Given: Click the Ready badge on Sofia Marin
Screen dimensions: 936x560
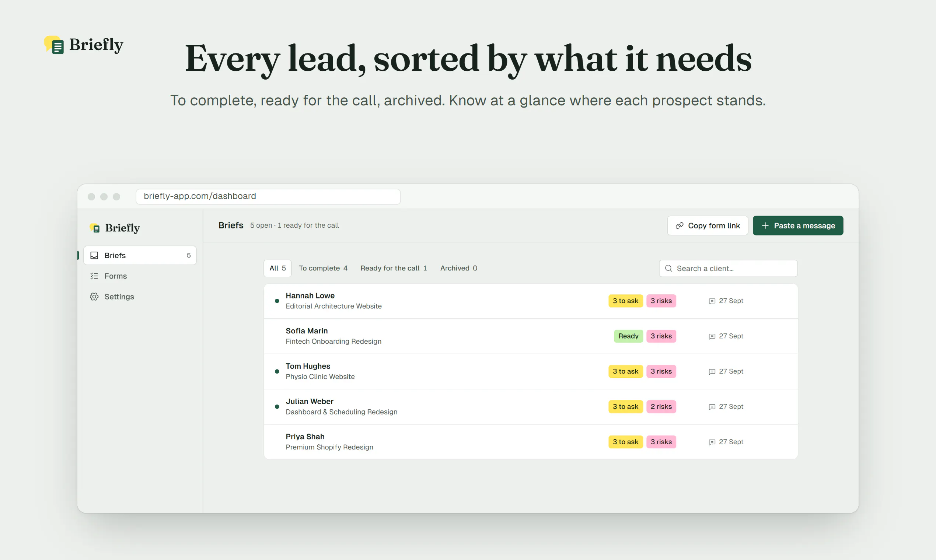Looking at the screenshot, I should point(628,336).
